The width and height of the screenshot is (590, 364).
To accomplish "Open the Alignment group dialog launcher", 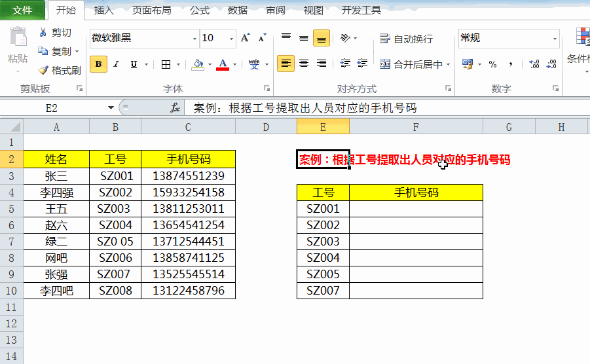I will pyautogui.click(x=448, y=88).
